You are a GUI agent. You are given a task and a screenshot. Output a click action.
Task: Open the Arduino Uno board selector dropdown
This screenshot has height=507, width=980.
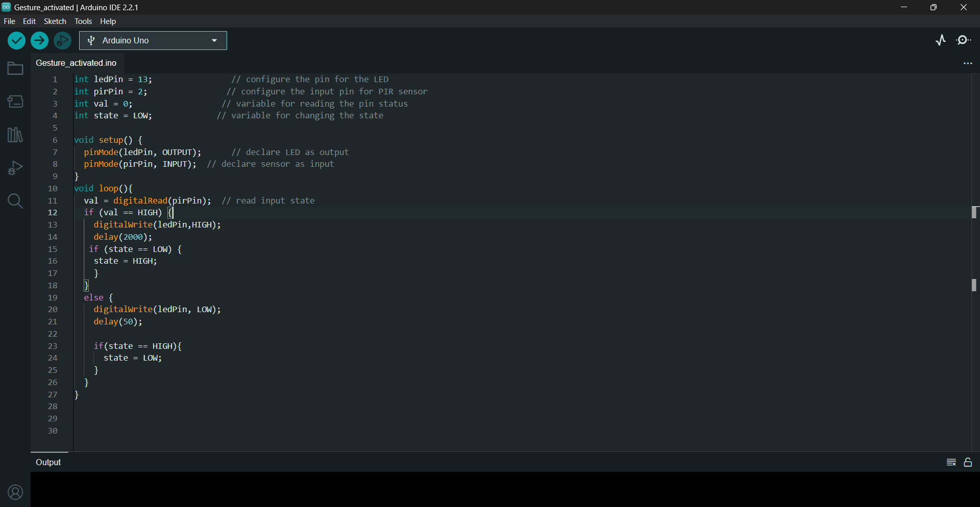click(x=153, y=41)
